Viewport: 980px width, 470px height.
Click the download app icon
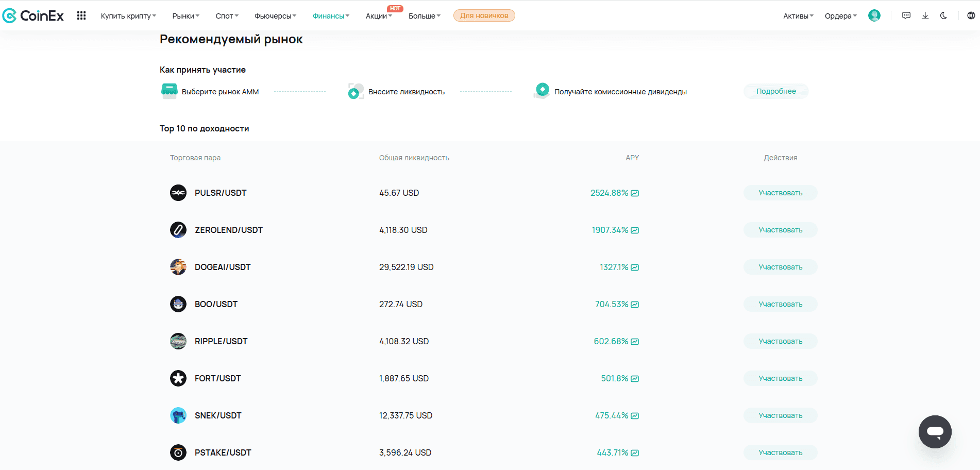click(925, 16)
